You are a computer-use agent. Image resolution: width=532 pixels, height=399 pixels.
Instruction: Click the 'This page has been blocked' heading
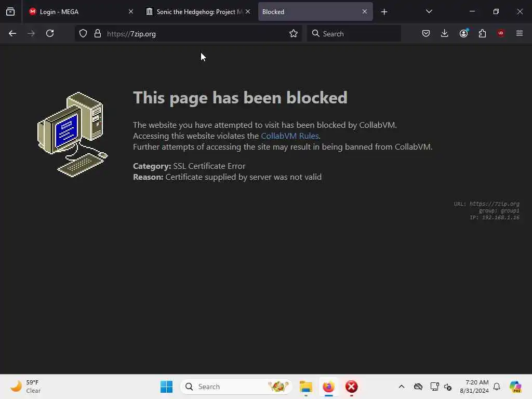coord(240,98)
